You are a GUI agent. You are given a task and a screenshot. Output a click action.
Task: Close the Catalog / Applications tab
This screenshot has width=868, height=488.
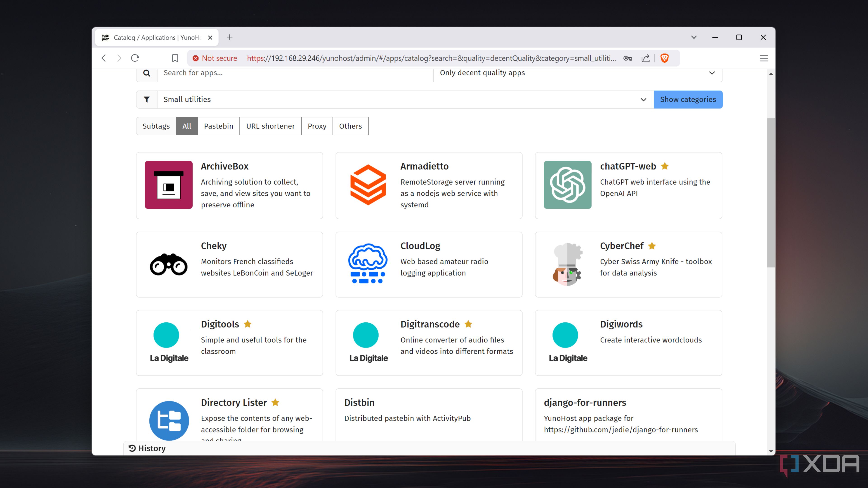pyautogui.click(x=210, y=38)
